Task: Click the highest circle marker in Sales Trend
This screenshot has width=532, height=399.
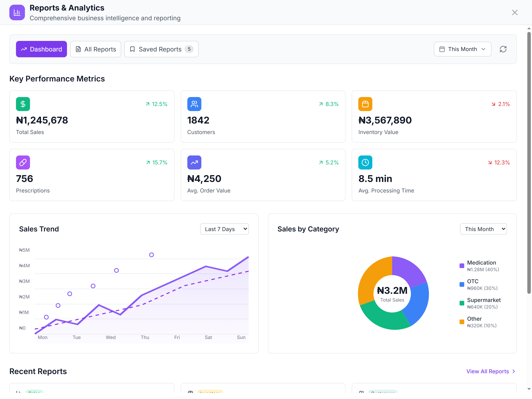Action: point(151,255)
